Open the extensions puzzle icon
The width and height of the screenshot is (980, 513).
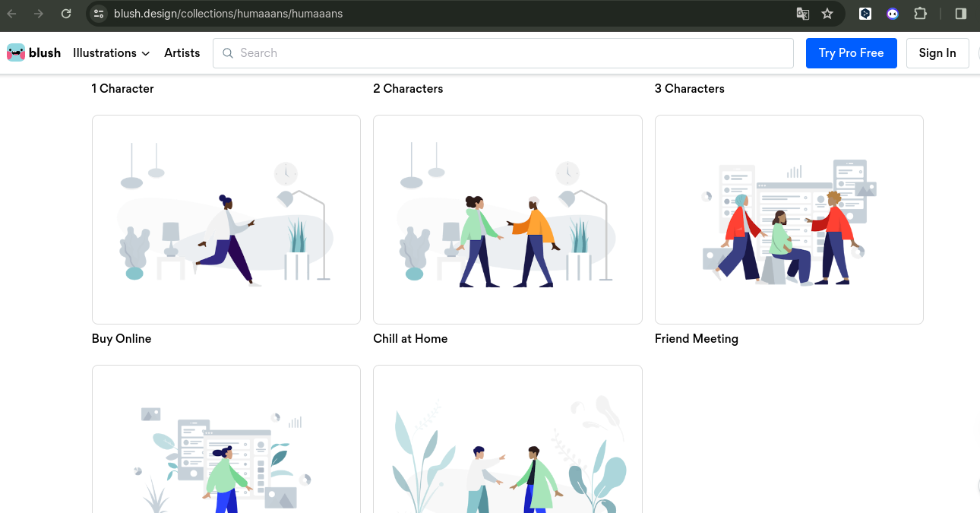[920, 14]
